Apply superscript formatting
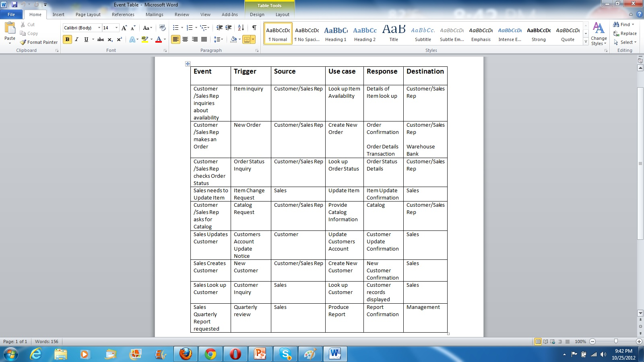This screenshot has height=362, width=644. [119, 39]
